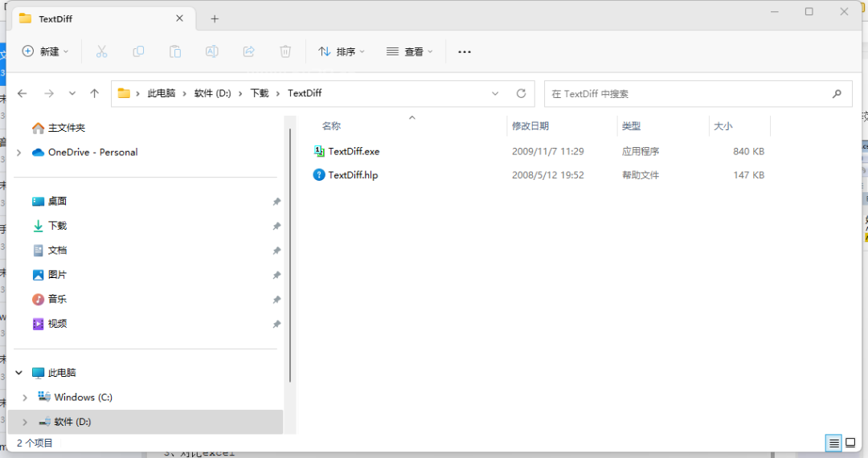Viewport: 868px width, 458px height.
Task: Click the Delete trash icon
Action: 285,51
